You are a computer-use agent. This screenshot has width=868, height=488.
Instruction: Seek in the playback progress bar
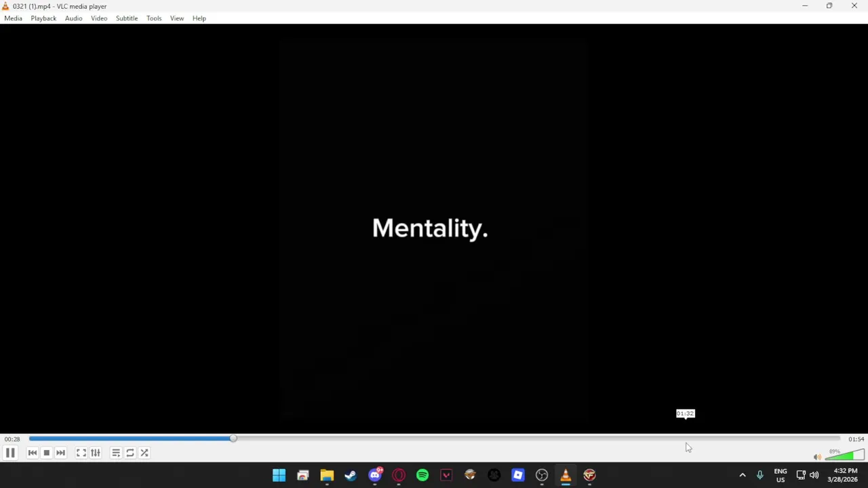pos(434,439)
